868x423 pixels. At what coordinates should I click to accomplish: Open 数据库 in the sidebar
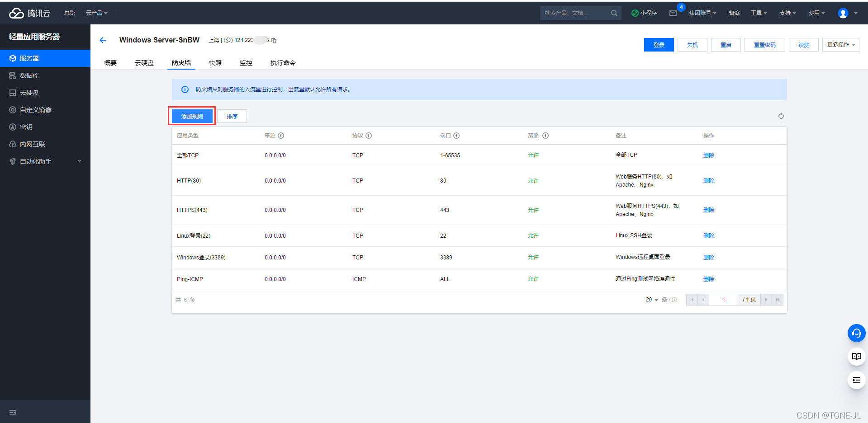(x=45, y=75)
